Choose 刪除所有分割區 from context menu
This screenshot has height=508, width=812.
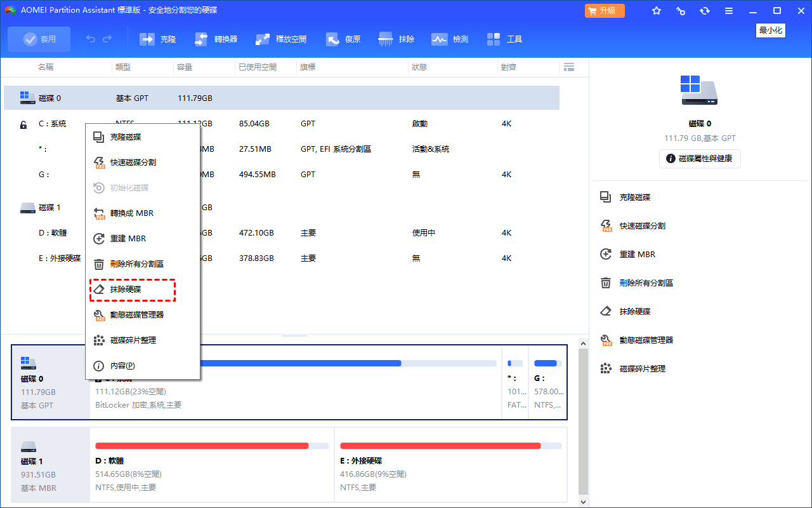click(143, 264)
